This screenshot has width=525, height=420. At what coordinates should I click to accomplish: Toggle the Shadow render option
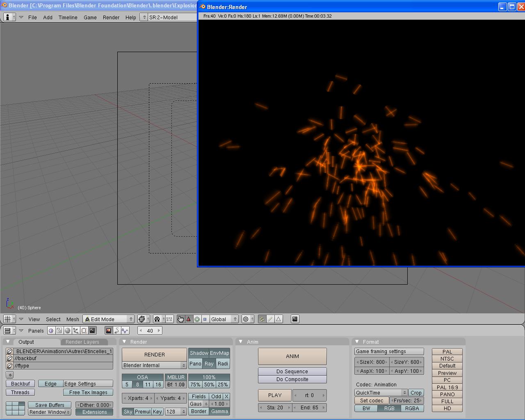[x=199, y=353]
